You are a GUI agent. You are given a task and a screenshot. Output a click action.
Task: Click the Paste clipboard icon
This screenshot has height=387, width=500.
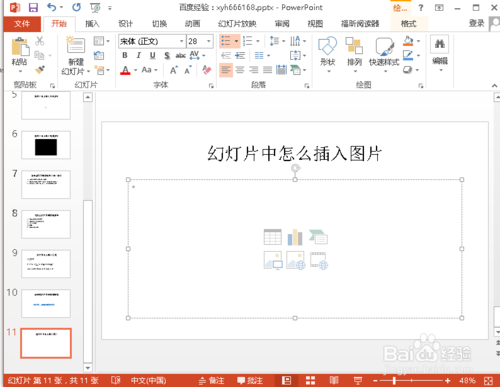[20, 47]
